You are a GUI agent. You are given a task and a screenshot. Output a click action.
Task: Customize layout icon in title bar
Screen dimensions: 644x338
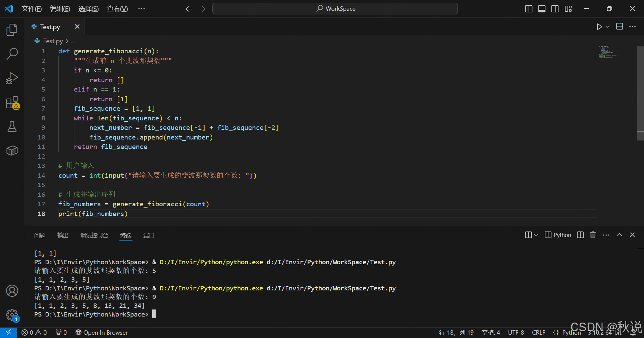pyautogui.click(x=568, y=9)
